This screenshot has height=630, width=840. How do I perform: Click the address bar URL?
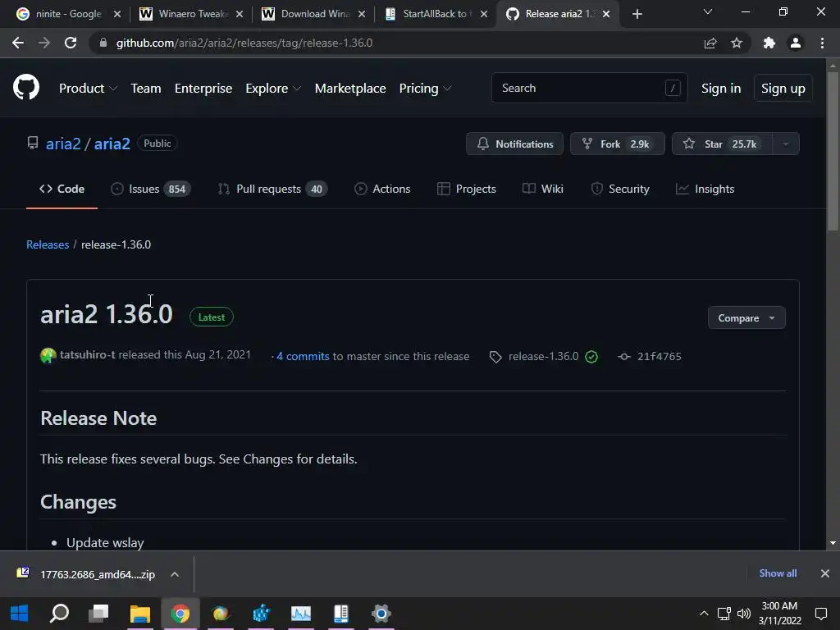(244, 43)
